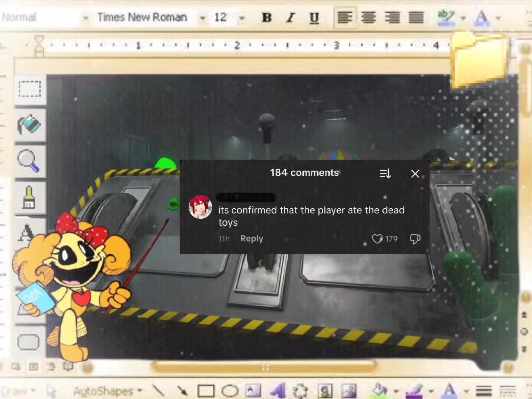Open the Draw menu dropdown
Viewport: 532px width, 399px height.
(18, 391)
